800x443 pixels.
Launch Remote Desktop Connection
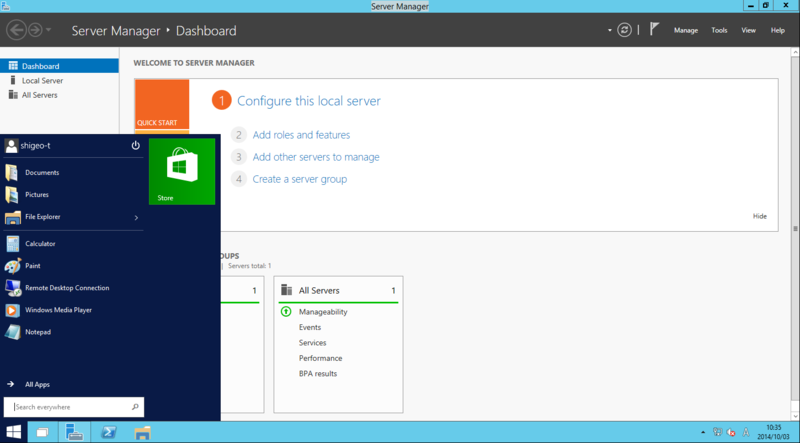(73, 288)
